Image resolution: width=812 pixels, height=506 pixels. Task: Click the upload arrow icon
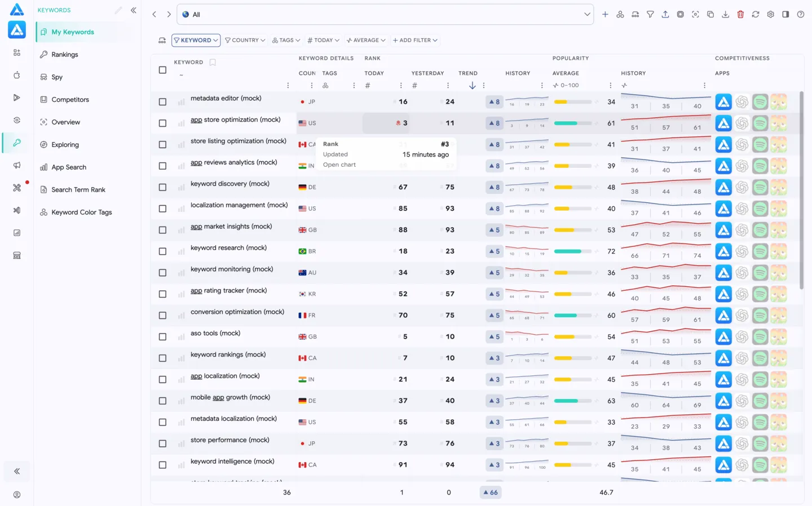pyautogui.click(x=665, y=15)
